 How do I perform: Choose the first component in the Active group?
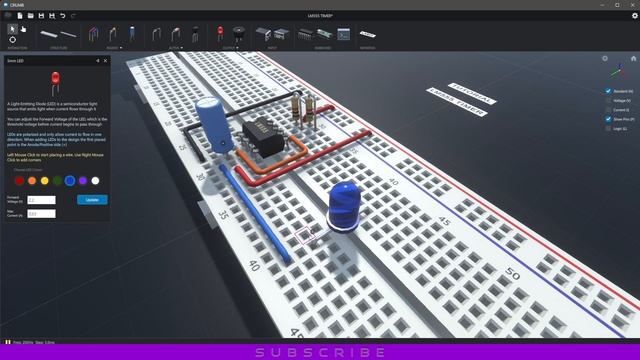click(156, 34)
